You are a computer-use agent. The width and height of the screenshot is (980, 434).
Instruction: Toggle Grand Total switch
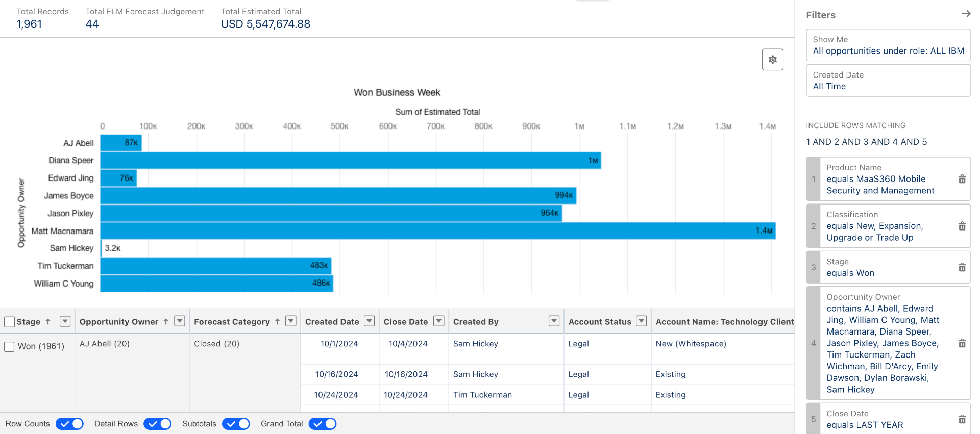click(323, 424)
